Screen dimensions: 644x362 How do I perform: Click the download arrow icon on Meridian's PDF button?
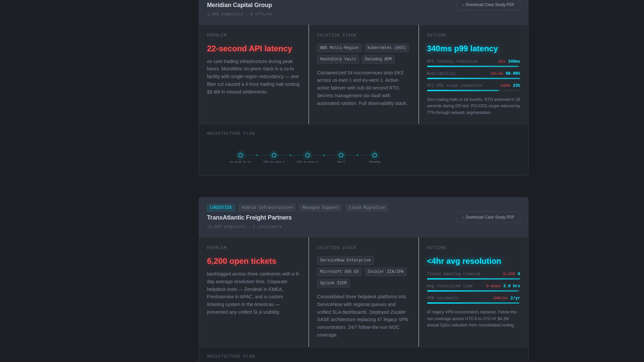point(463,5)
